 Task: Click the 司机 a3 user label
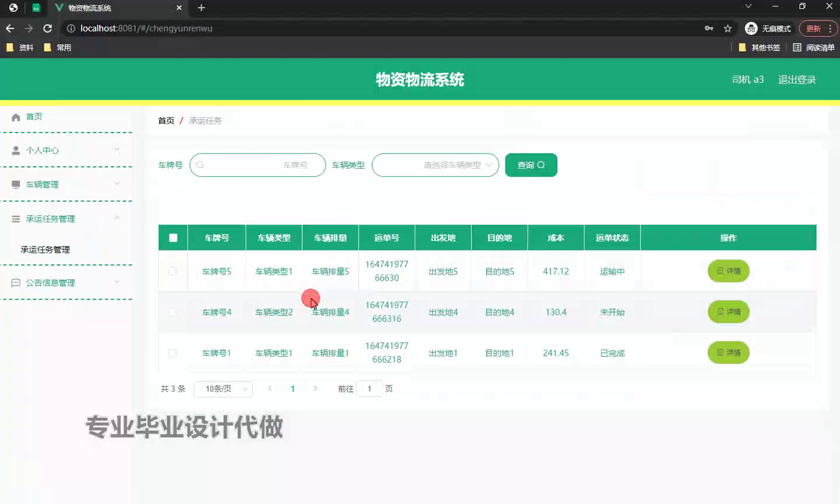(748, 79)
